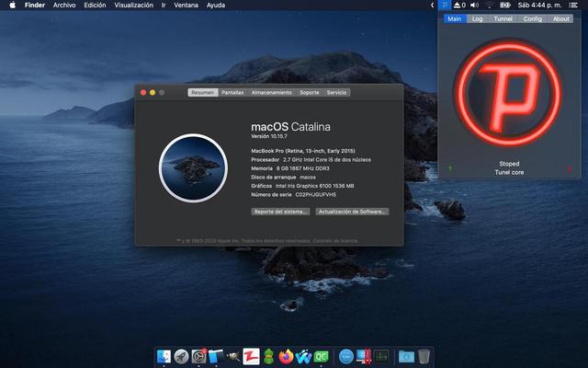The width and height of the screenshot is (588, 368).
Task: Open the round blue app icon in the Dock
Action: click(x=345, y=356)
